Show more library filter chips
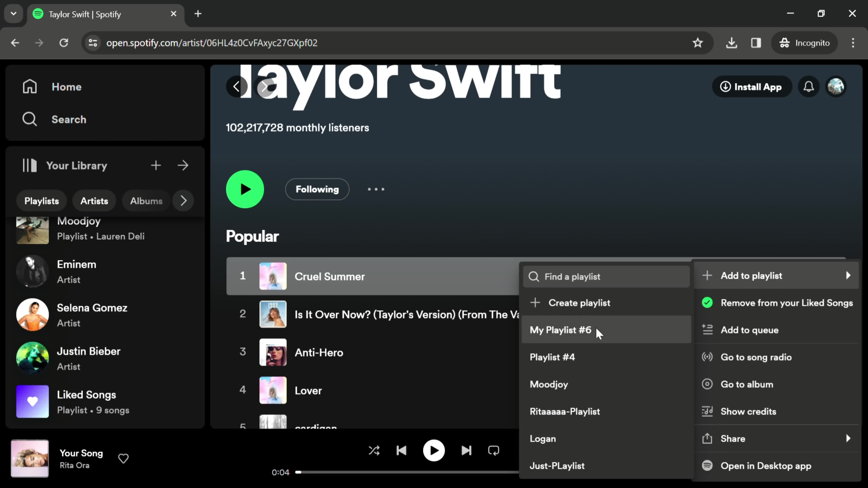Image resolution: width=868 pixels, height=488 pixels. point(183,201)
